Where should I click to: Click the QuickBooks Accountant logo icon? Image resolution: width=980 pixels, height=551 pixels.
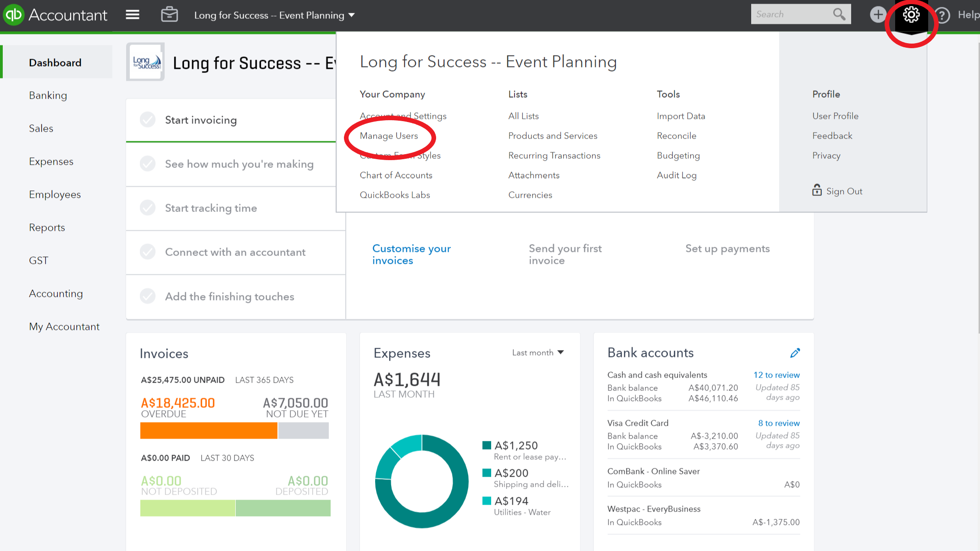tap(14, 15)
